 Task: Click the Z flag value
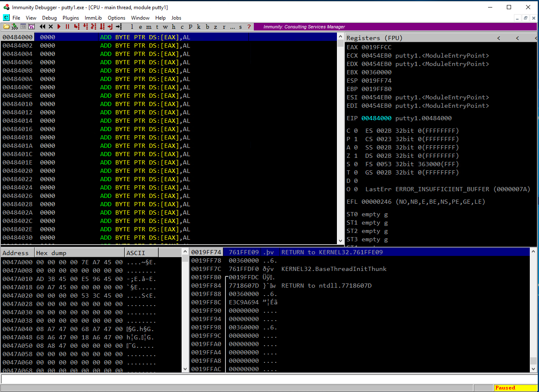(356, 156)
